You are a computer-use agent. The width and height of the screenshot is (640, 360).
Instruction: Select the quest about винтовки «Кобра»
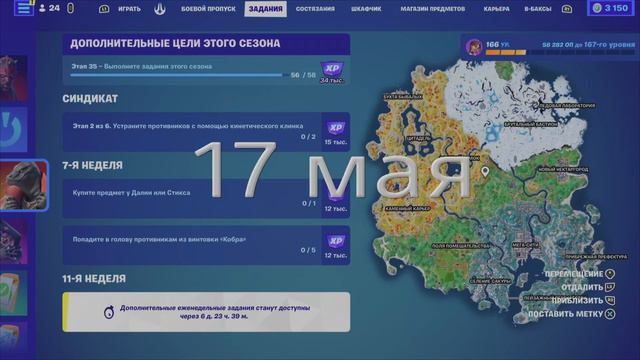(x=206, y=245)
